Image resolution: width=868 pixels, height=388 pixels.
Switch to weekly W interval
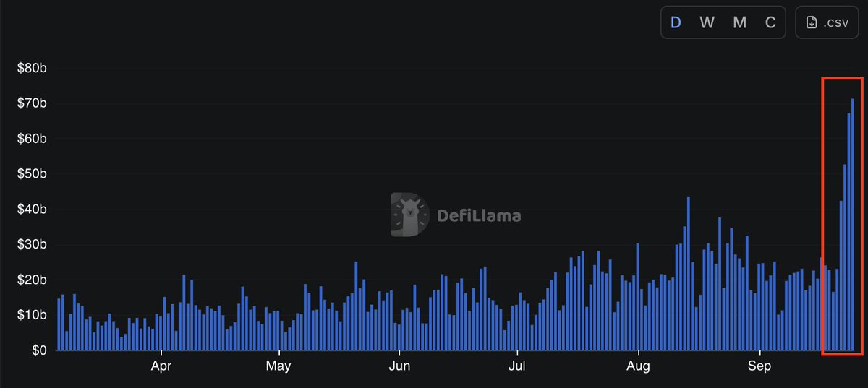[707, 22]
